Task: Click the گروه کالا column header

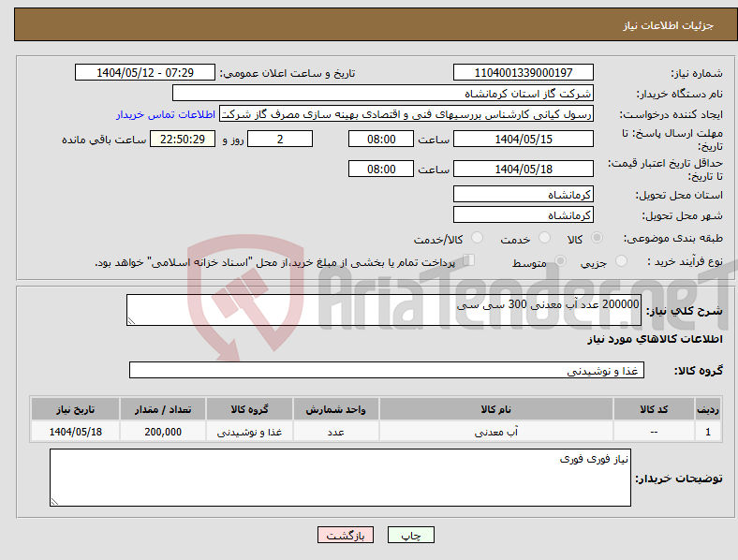Action: (x=249, y=409)
